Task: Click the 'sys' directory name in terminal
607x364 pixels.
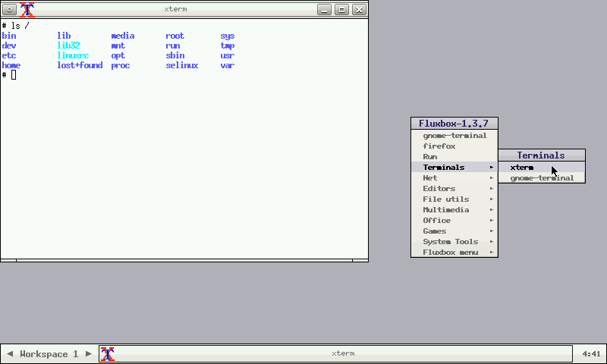Action: click(228, 36)
